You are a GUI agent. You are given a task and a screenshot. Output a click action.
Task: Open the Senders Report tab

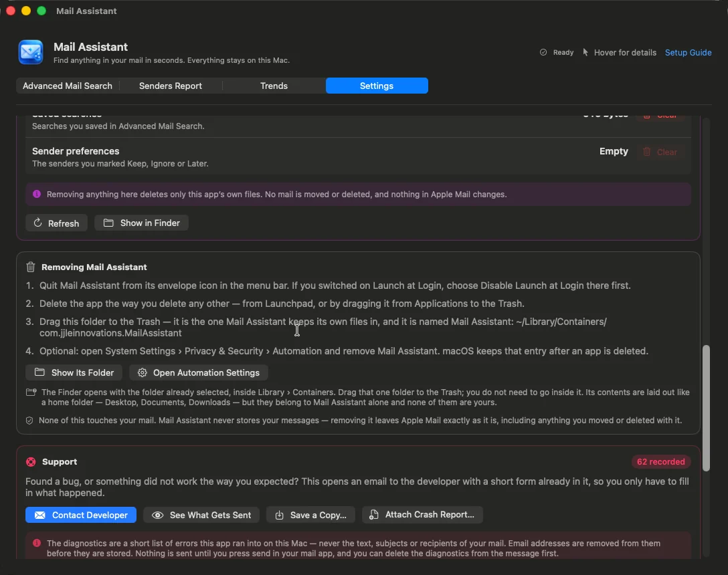[171, 86]
